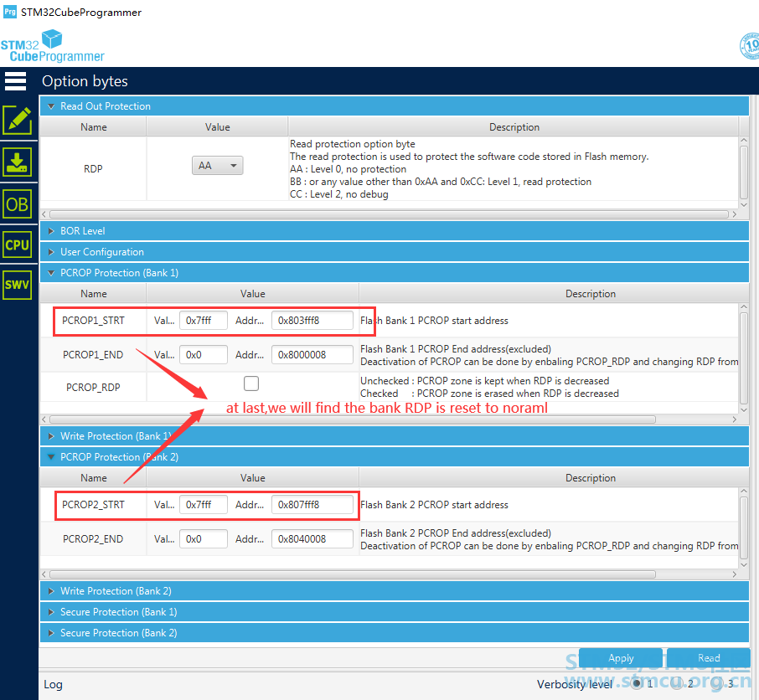Click the Log label
Image resolution: width=759 pixels, height=700 pixels.
coord(53,684)
